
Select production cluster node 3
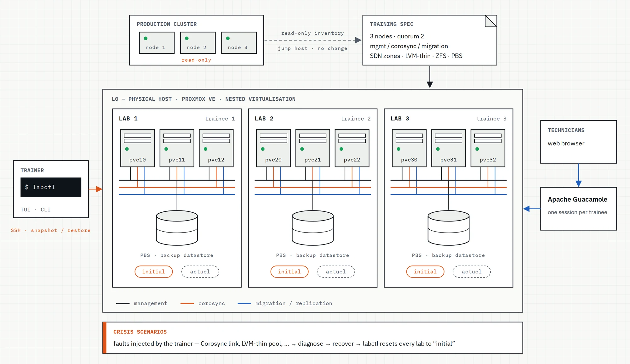(239, 43)
